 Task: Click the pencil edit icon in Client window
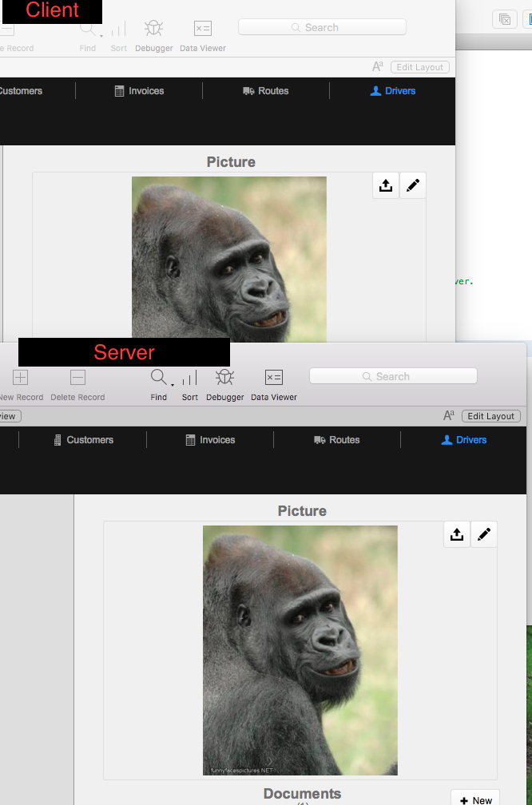click(x=413, y=185)
